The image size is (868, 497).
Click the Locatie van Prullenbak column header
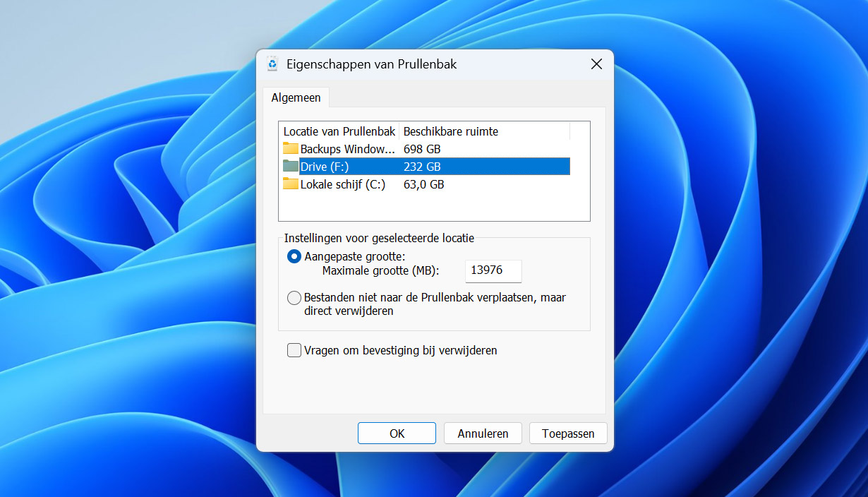tap(339, 131)
